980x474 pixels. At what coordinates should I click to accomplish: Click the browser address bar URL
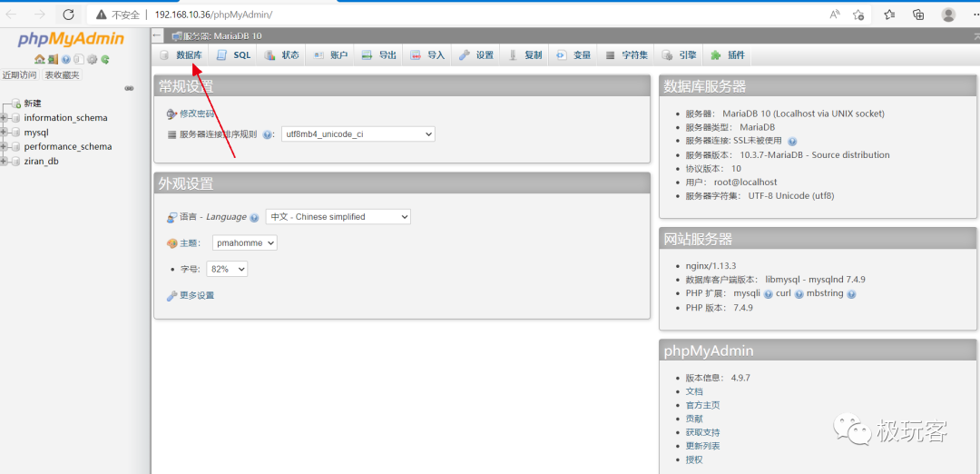[214, 15]
